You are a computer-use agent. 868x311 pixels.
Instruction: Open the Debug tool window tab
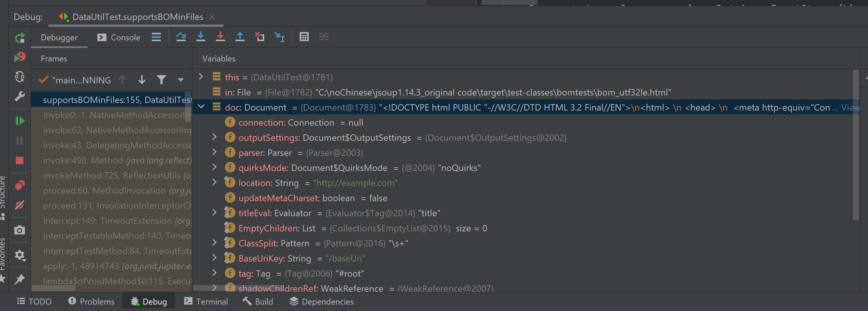(149, 302)
